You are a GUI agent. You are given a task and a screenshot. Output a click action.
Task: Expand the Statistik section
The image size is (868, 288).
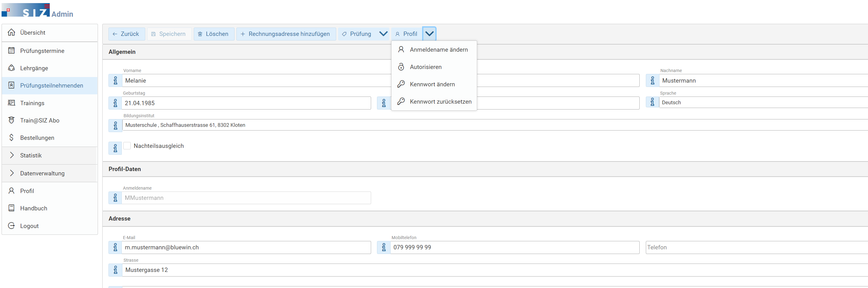coord(49,155)
